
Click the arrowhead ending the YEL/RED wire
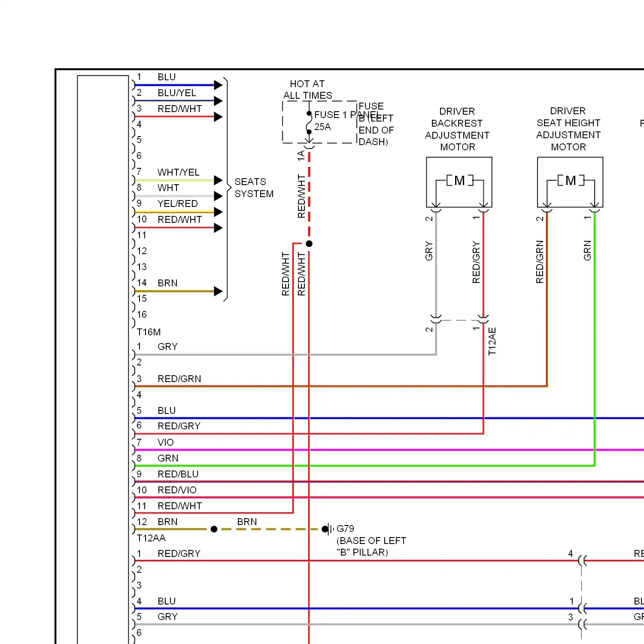coord(218,212)
